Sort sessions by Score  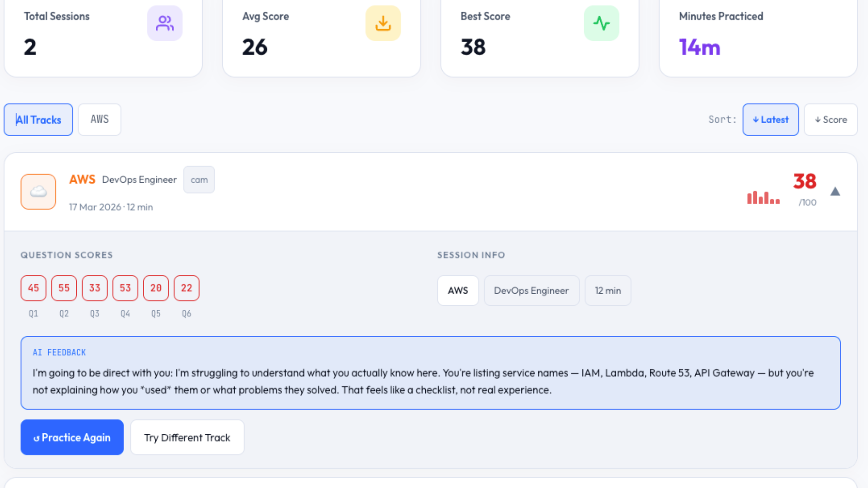point(830,120)
